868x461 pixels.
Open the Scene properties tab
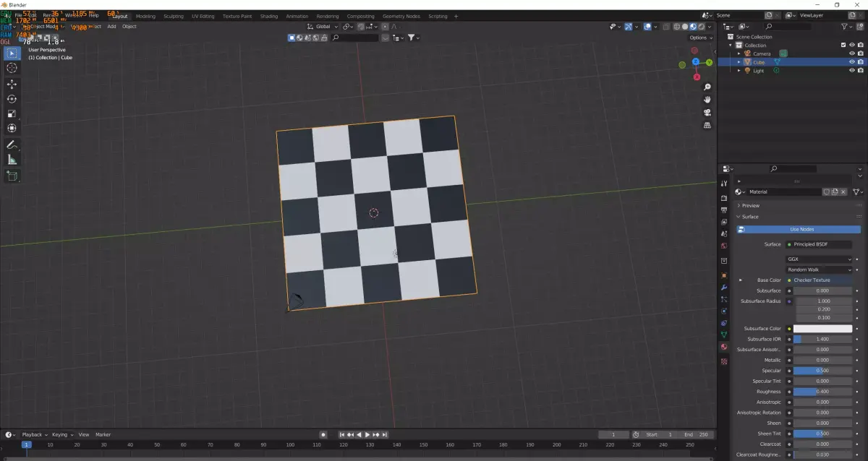click(x=724, y=234)
